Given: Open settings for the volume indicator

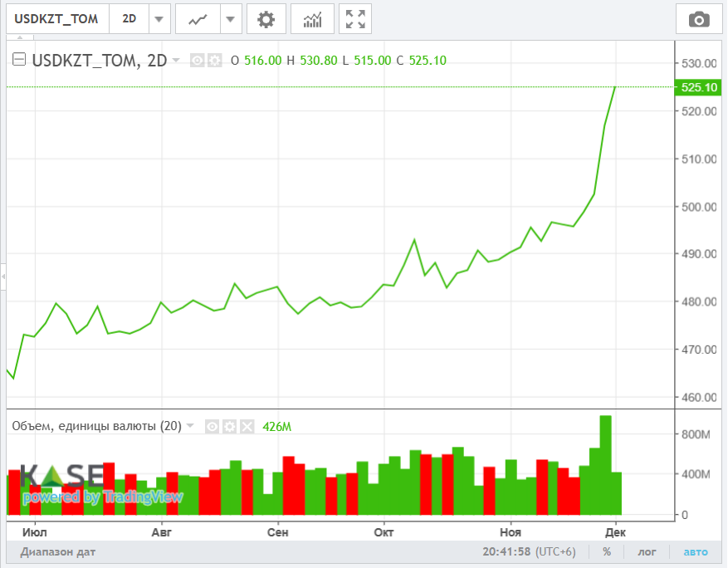Looking at the screenshot, I should [229, 427].
